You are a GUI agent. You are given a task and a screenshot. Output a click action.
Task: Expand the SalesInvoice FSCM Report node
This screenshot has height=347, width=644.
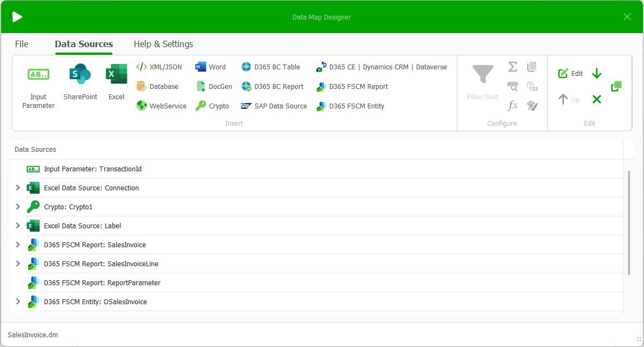(18, 245)
